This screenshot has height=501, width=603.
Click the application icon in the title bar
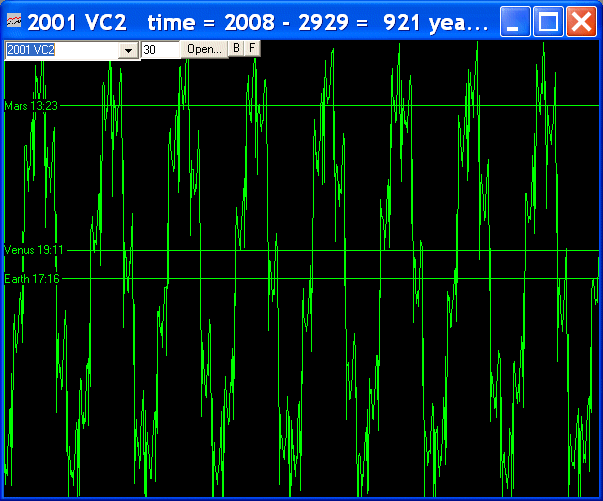pyautogui.click(x=14, y=21)
